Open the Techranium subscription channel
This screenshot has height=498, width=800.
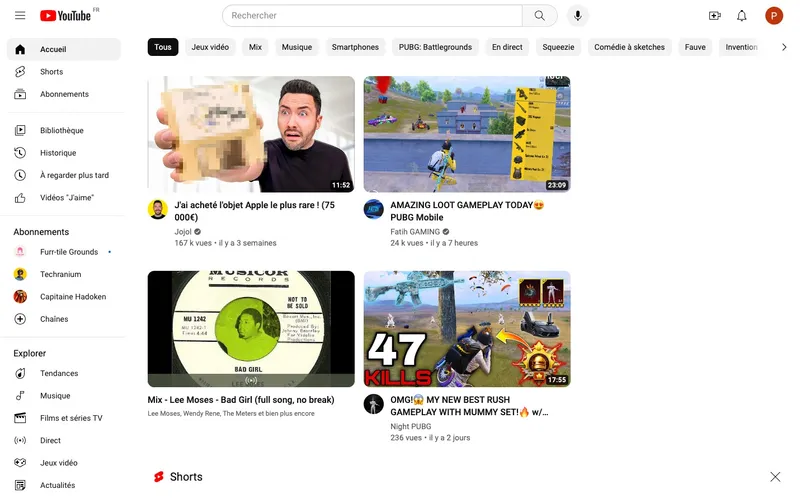(x=60, y=274)
